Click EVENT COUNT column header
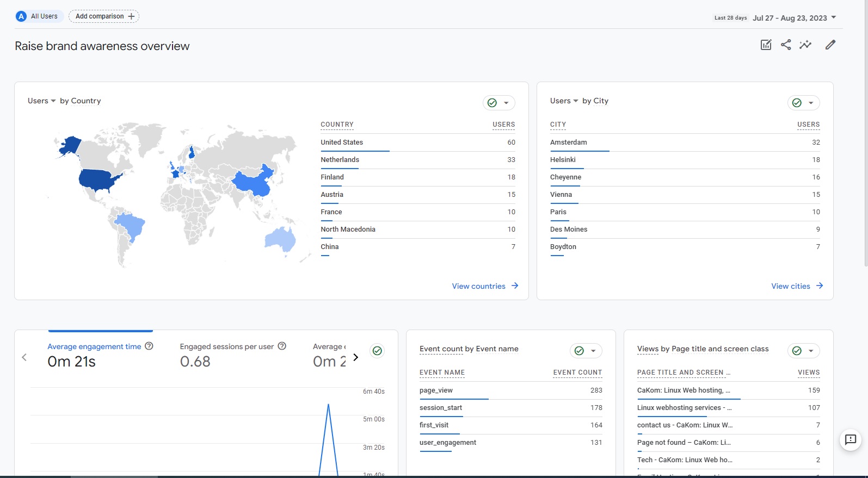 click(577, 373)
